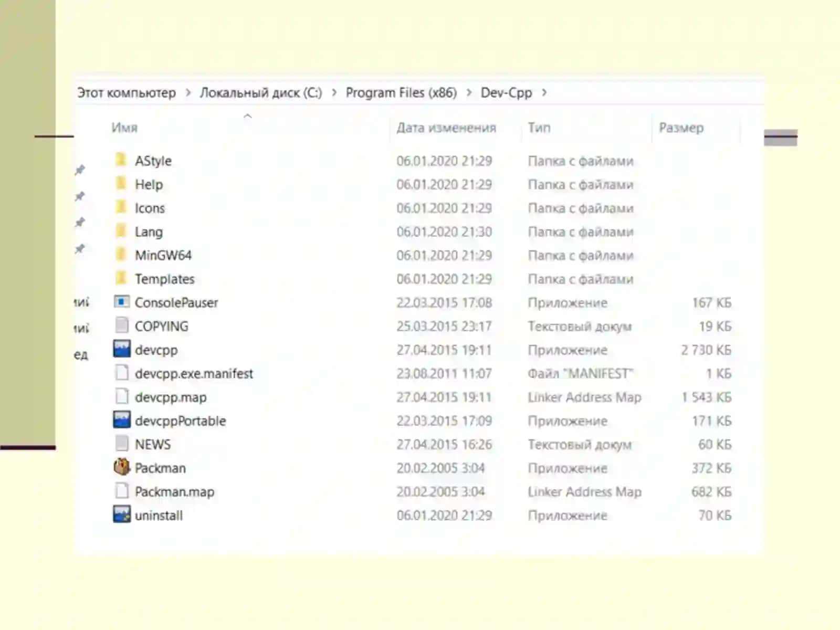
Task: Select the MinGW64 folder name
Action: [x=163, y=255]
